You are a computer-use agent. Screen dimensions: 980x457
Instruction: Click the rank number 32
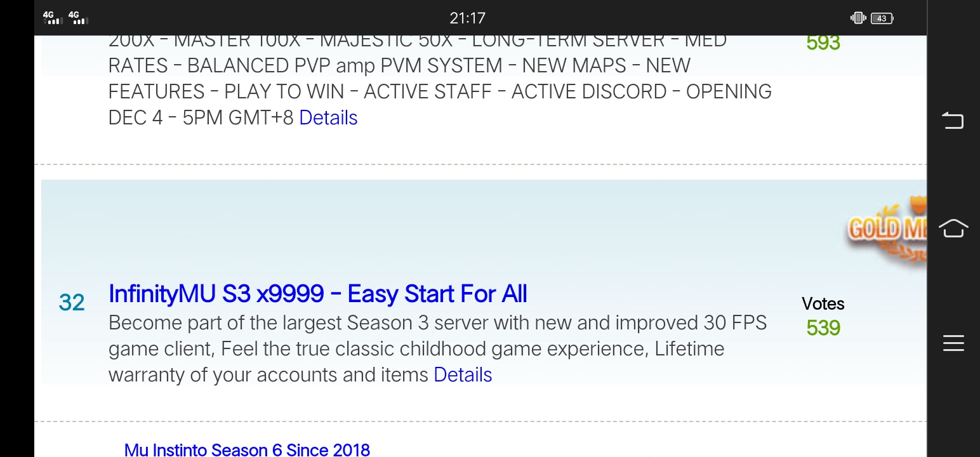(x=72, y=303)
